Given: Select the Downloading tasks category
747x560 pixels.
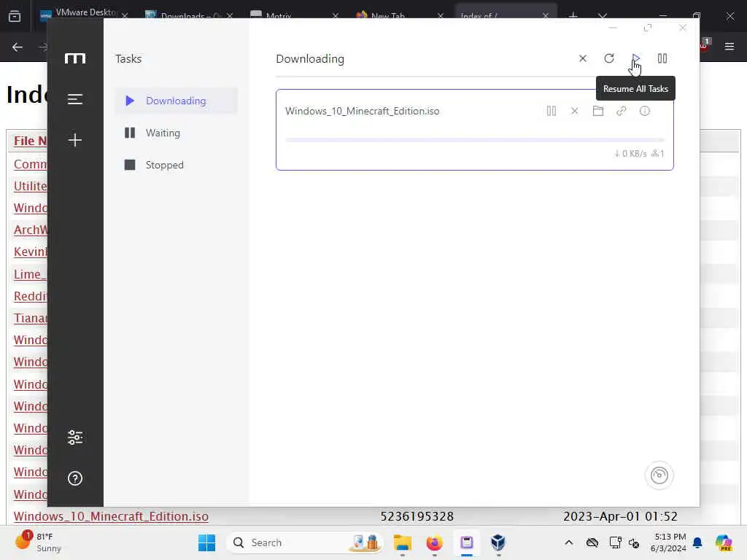Looking at the screenshot, I should (176, 101).
